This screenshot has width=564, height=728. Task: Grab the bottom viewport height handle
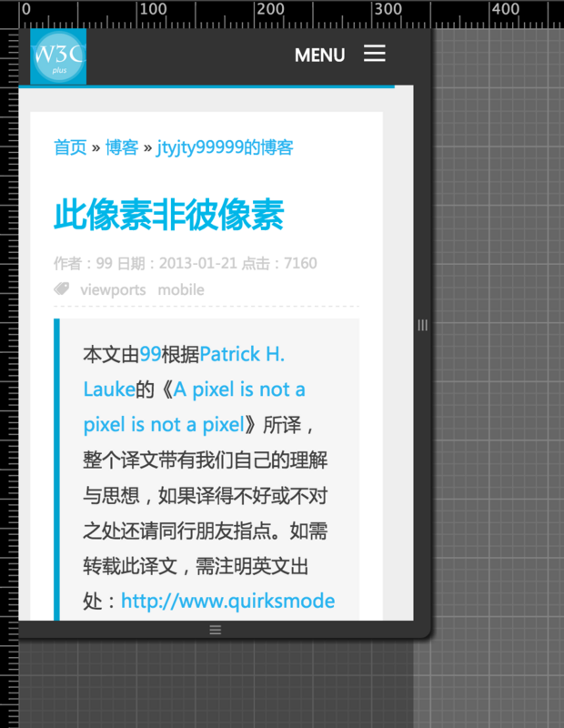click(x=215, y=630)
